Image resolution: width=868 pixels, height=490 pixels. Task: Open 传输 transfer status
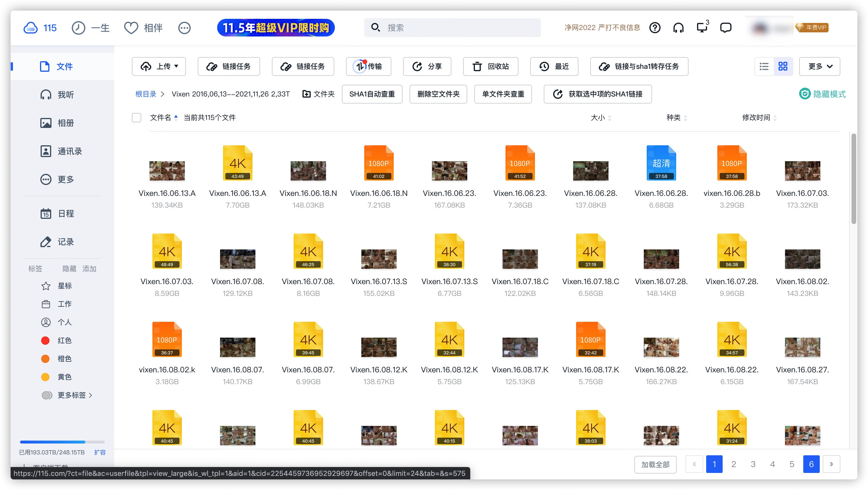pos(368,66)
